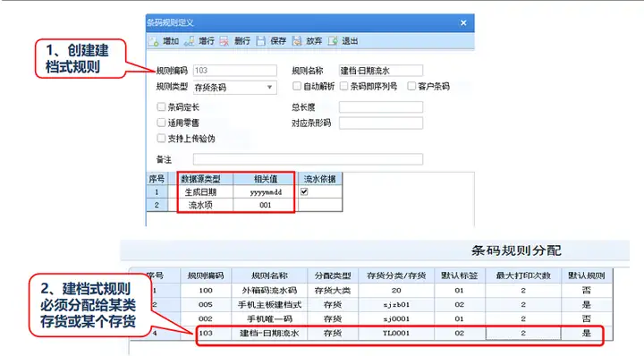Tick the 适用零售 checkbox
Screen dimensions: 644x356
161,123
